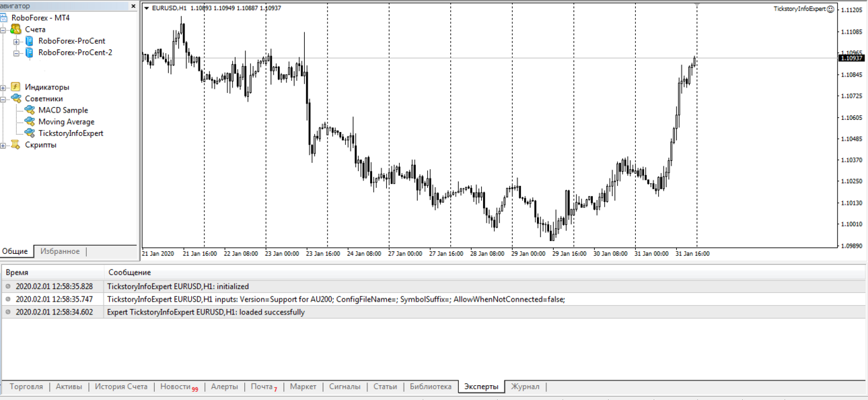Collapse the Советники tree node
The image size is (868, 400).
click(3, 99)
